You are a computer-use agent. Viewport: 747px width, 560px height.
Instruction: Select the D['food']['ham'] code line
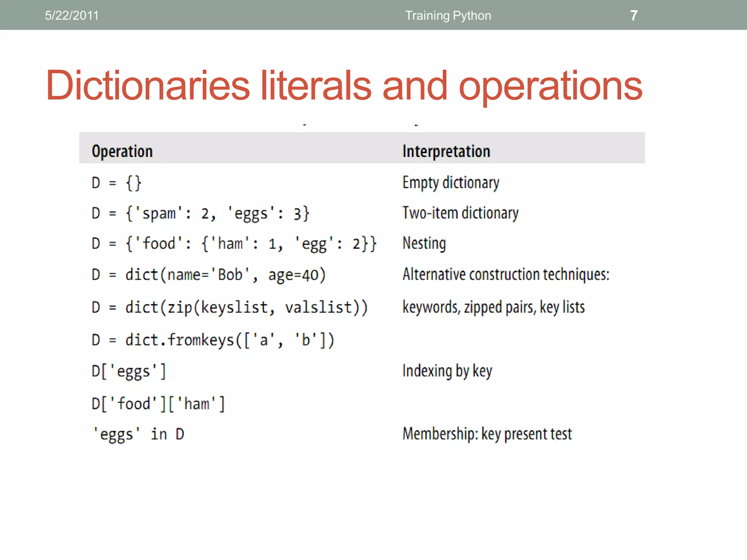pyautogui.click(x=158, y=404)
